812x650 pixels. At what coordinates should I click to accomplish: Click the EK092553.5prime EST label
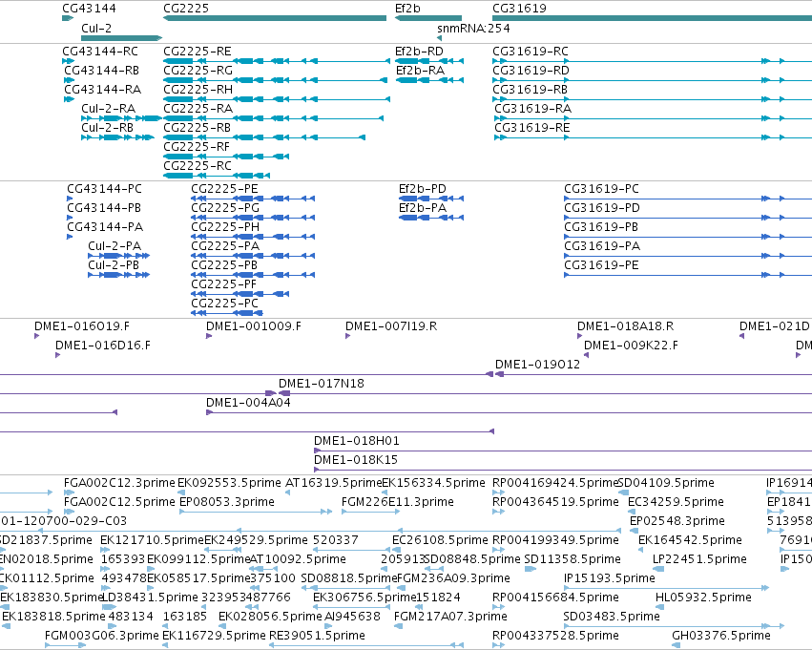(229, 484)
